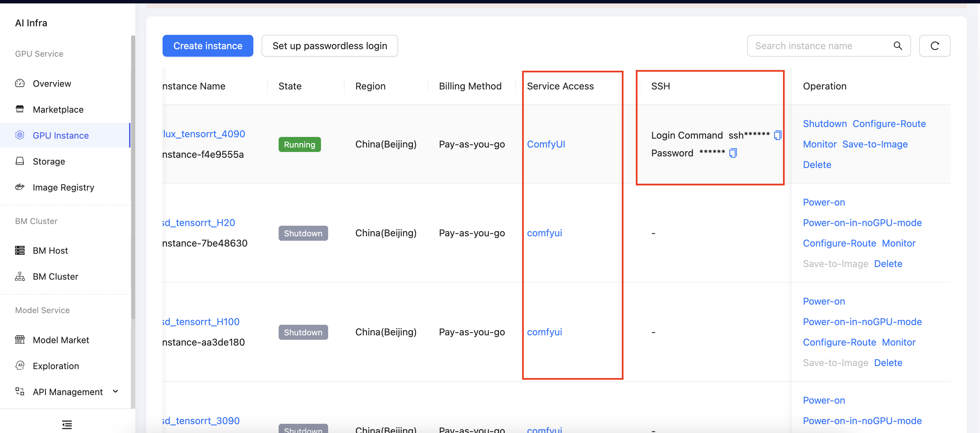Screen dimensions: 980x433
Task: Click the Model Market shop icon
Action: point(20,339)
